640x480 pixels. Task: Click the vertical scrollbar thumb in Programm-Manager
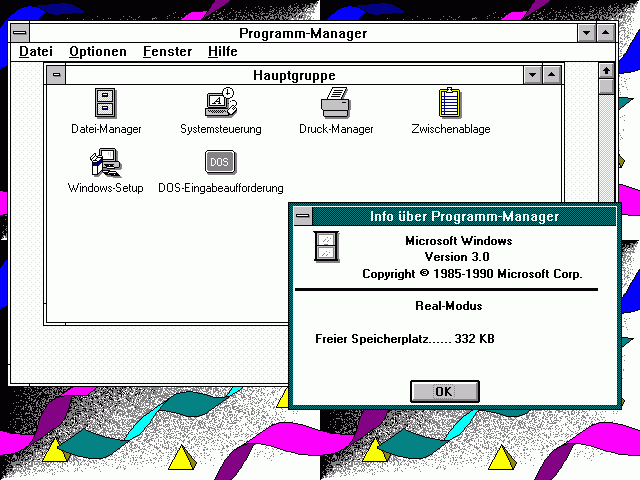[x=606, y=87]
